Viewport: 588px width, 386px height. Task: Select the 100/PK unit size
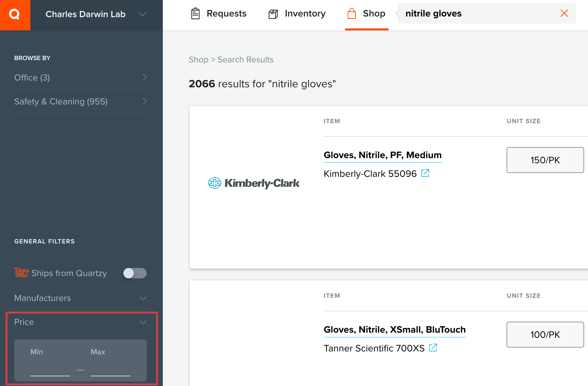point(545,335)
